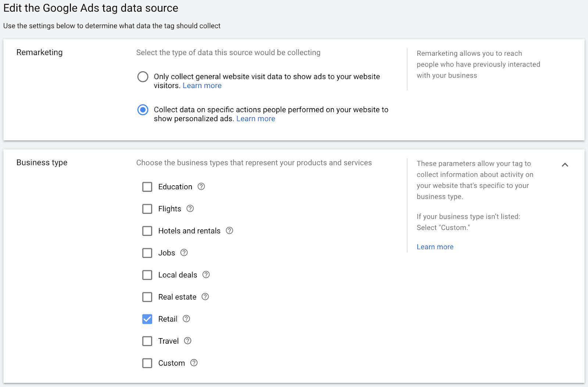The width and height of the screenshot is (588, 387).
Task: Click Learn more after 'personalized ads'
Action: [x=255, y=119]
